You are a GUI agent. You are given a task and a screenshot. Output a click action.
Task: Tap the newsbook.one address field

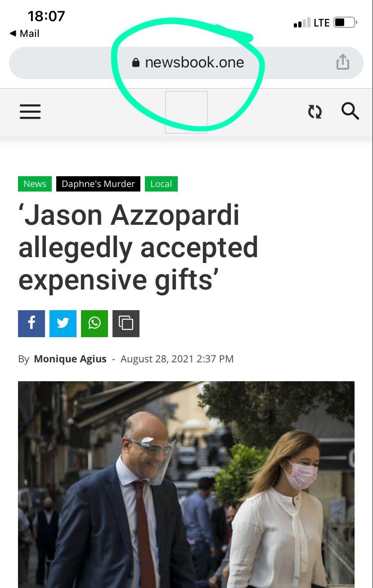pos(186,63)
